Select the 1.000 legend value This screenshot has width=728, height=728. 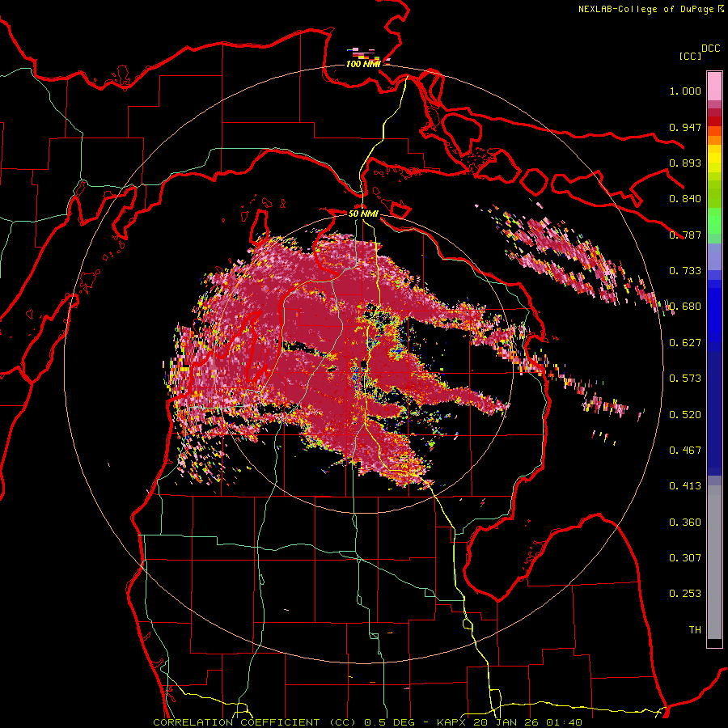pos(685,91)
